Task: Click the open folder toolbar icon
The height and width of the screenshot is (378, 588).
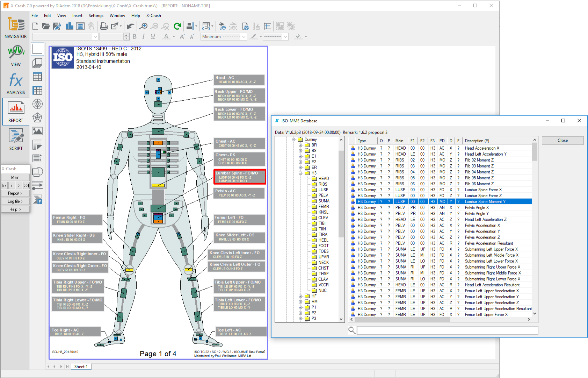Action: 46,26
